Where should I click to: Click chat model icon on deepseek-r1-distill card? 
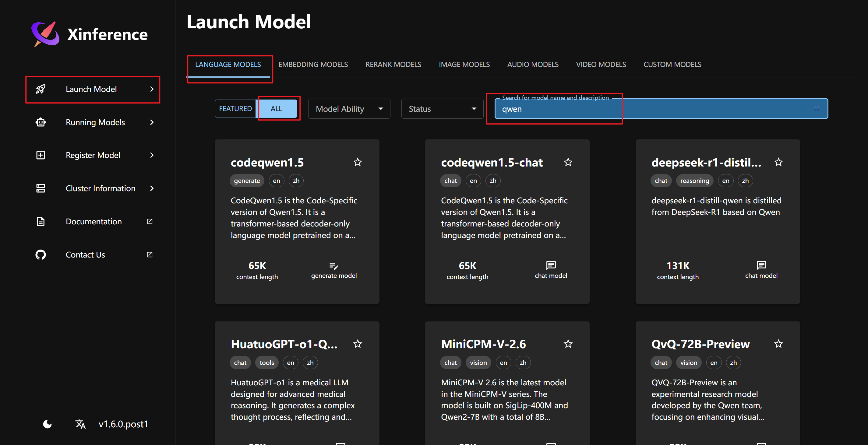pos(761,265)
